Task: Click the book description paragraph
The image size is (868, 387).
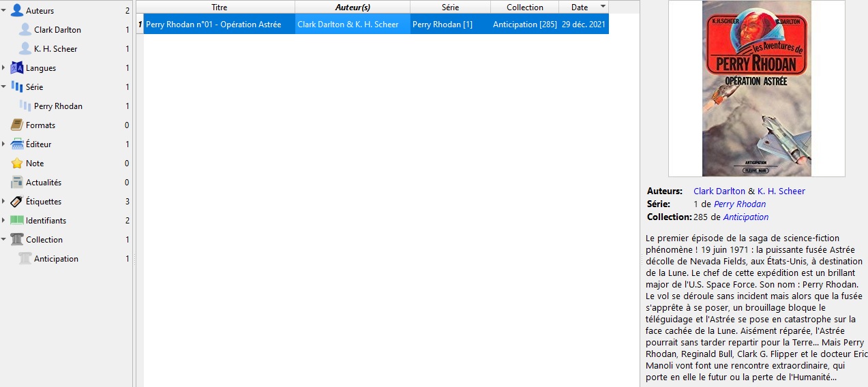Action: click(756, 308)
